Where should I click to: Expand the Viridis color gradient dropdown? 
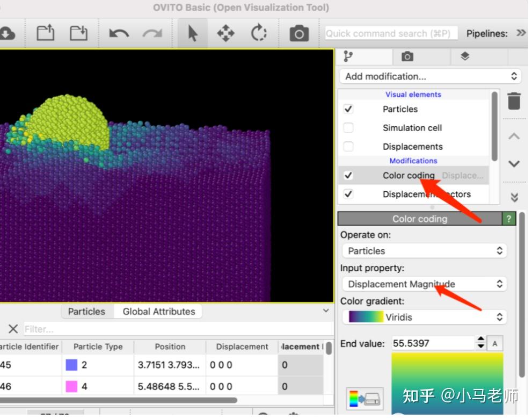[x=424, y=317]
